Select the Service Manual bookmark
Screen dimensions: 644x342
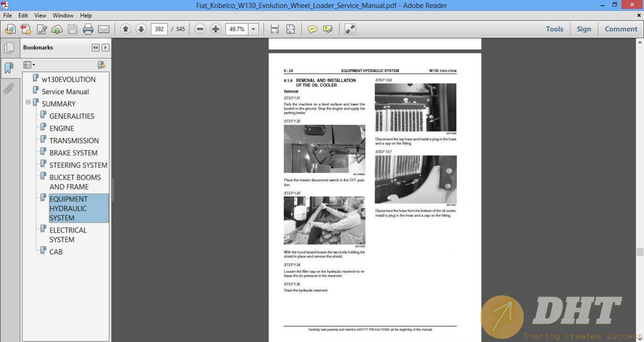click(x=65, y=92)
